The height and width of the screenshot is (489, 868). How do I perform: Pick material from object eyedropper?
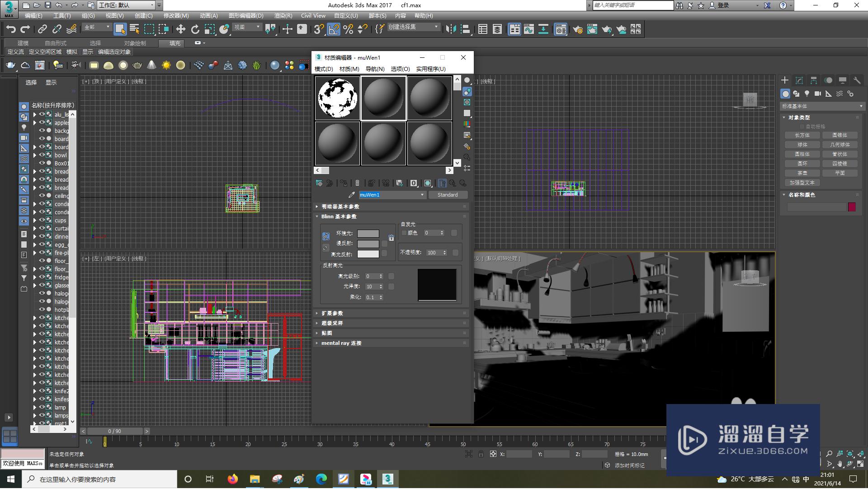point(351,195)
